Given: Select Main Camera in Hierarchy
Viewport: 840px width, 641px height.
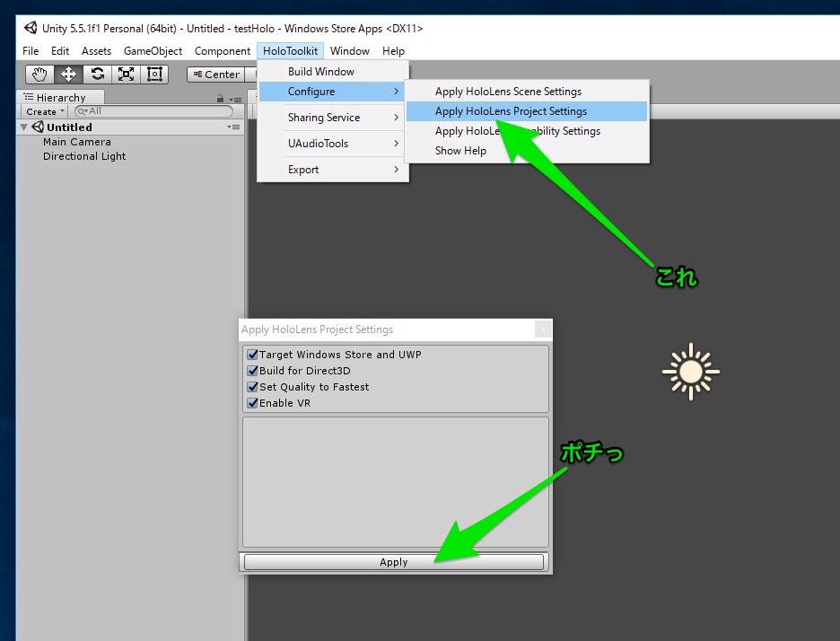Looking at the screenshot, I should tap(76, 142).
